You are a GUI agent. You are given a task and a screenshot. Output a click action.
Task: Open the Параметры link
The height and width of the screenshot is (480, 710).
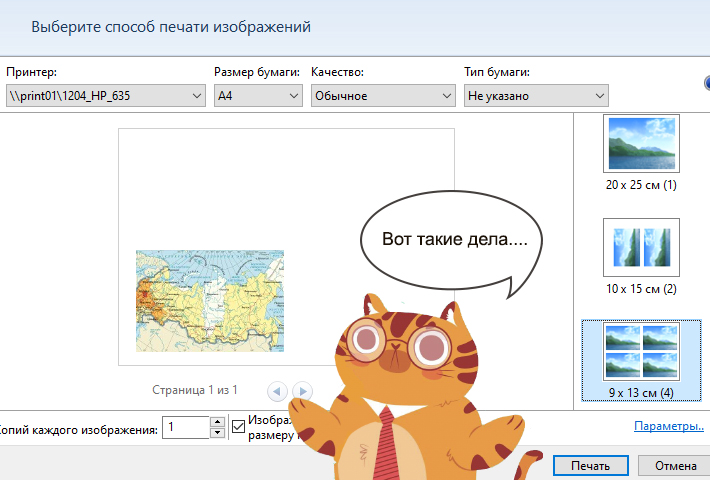tap(668, 426)
